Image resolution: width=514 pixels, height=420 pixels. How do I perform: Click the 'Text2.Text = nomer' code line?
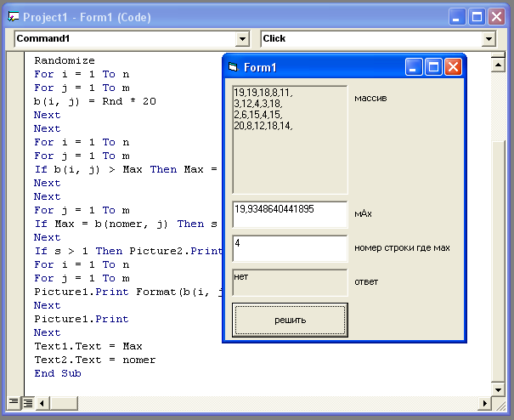(x=95, y=360)
